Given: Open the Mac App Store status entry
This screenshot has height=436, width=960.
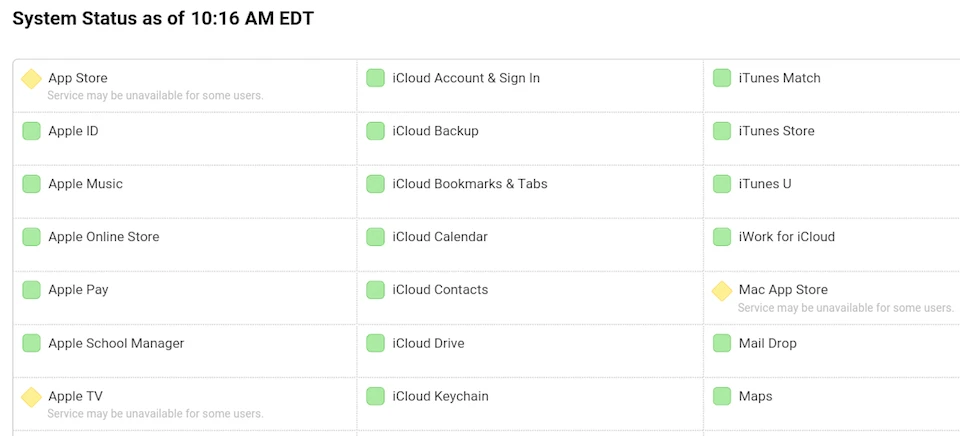Looking at the screenshot, I should coord(783,290).
